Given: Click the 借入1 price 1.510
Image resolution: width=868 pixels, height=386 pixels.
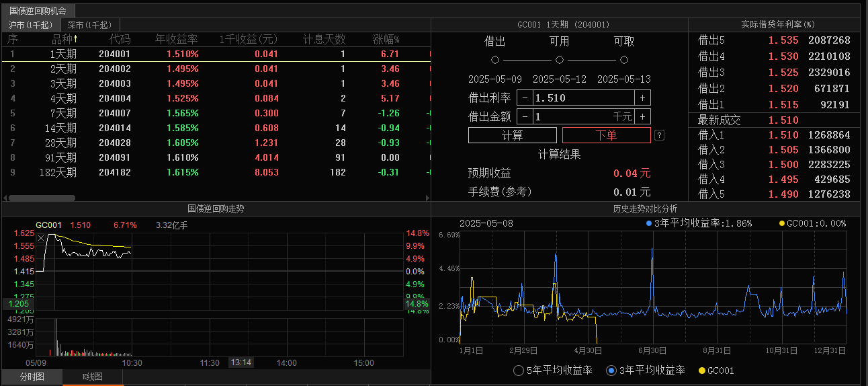Looking at the screenshot, I should pyautogui.click(x=783, y=135).
